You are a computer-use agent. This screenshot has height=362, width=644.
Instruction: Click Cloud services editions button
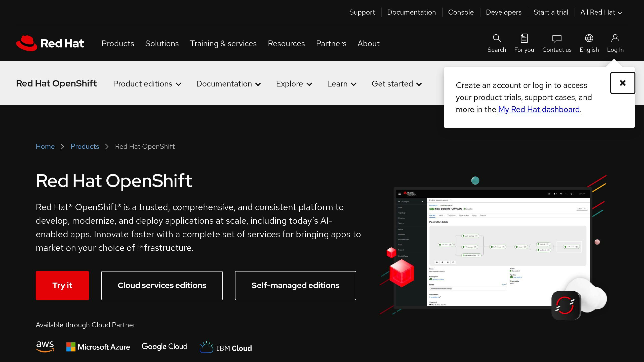(162, 285)
